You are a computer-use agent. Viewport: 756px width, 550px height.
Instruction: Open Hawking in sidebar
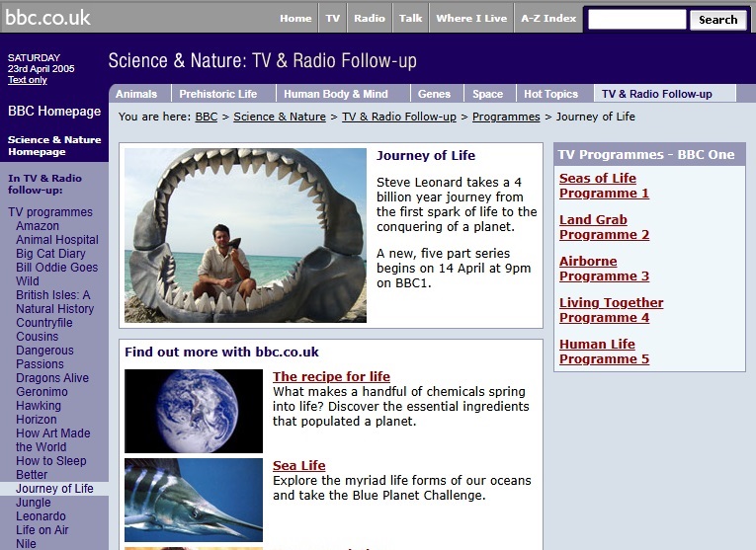[x=39, y=406]
